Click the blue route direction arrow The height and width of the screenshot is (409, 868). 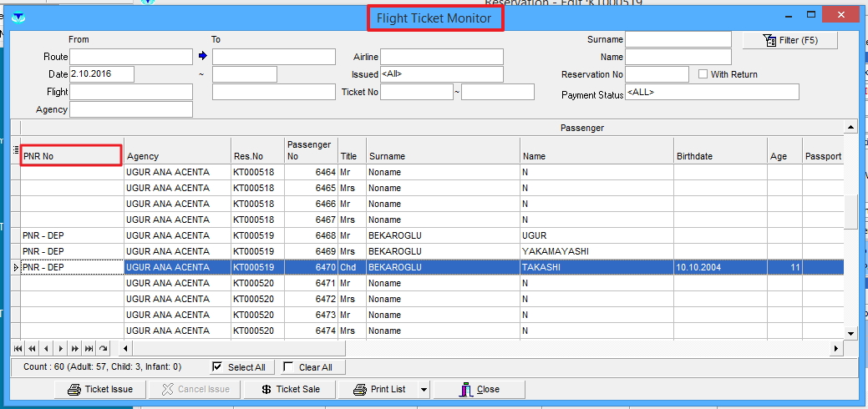pos(202,57)
